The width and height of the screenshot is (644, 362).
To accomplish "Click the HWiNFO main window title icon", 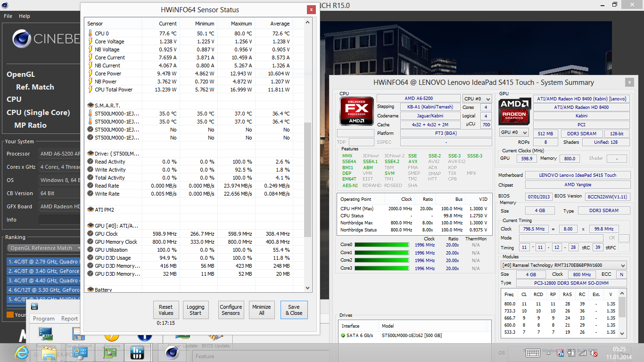I will (x=34, y=307).
